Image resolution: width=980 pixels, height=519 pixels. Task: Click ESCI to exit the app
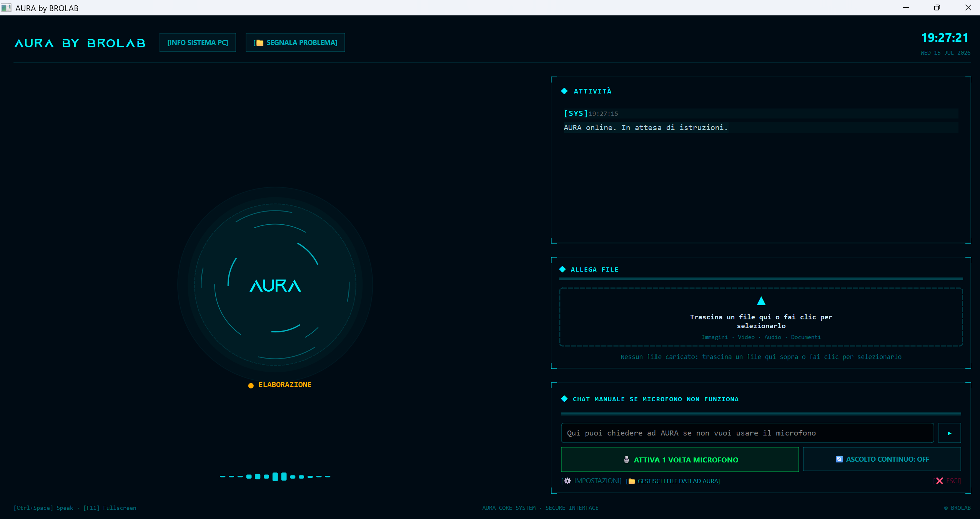point(947,481)
